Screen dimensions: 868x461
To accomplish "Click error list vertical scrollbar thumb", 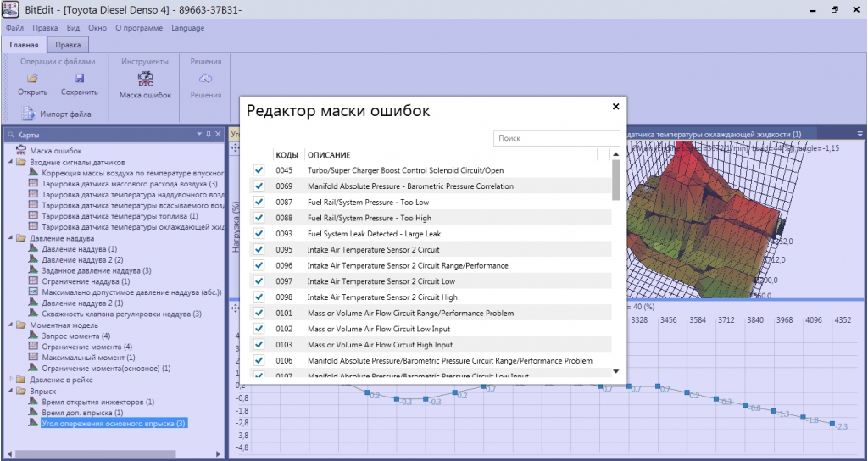I will pyautogui.click(x=615, y=180).
